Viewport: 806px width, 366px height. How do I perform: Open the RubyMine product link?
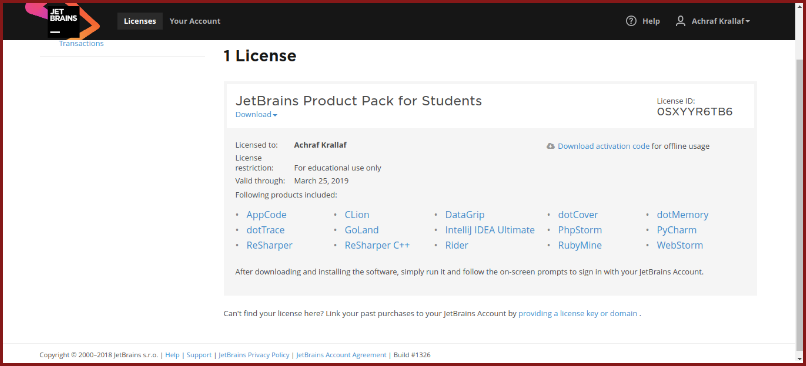(580, 245)
